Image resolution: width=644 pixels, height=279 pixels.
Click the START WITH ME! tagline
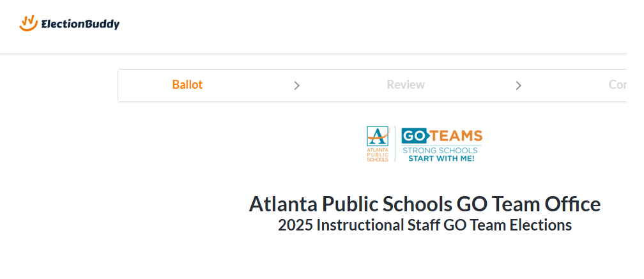point(441,158)
